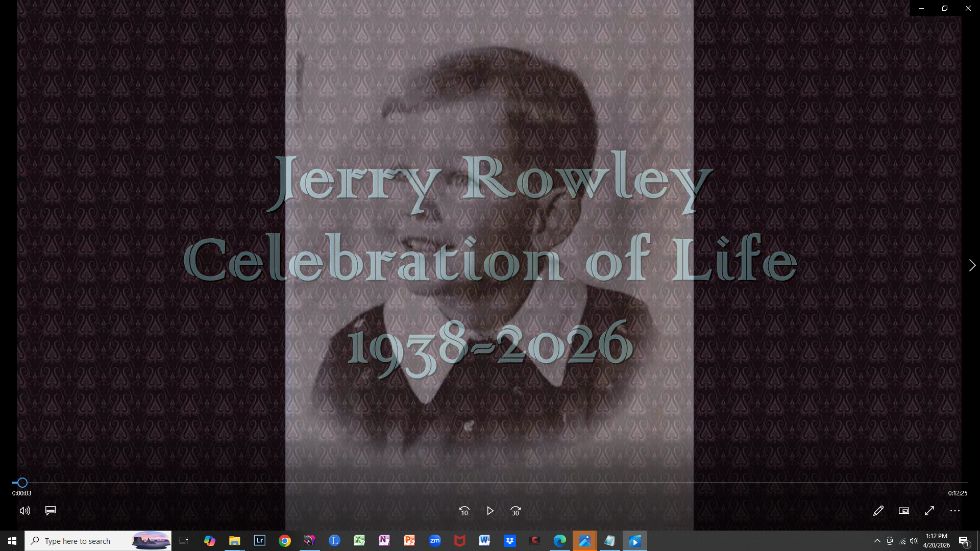This screenshot has height=551, width=980.
Task: Show hidden system tray icons
Action: [x=877, y=541]
